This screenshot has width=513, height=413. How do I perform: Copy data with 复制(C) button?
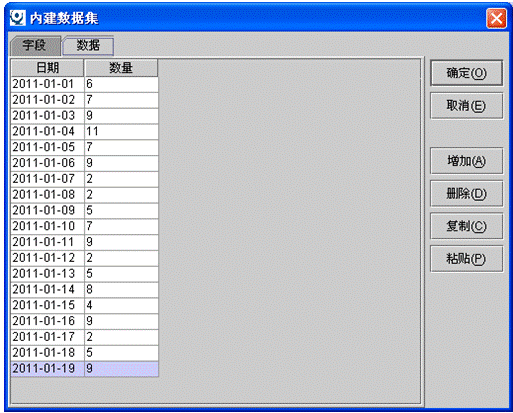(466, 226)
